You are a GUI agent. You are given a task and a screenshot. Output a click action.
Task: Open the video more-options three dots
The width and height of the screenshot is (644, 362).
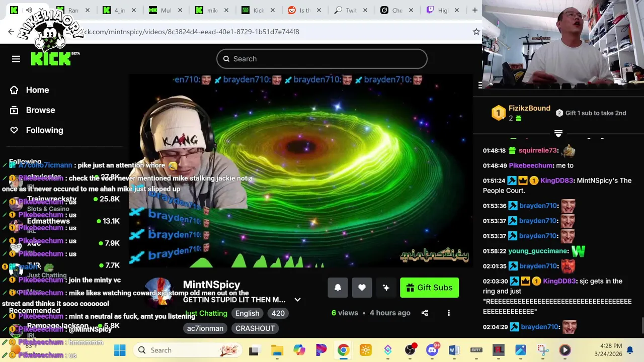449,313
